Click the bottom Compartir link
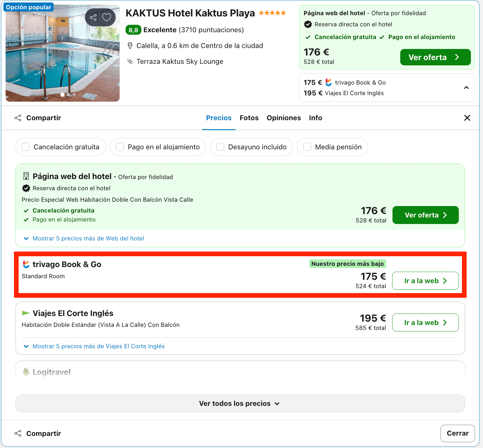The image size is (483, 448). 44,433
